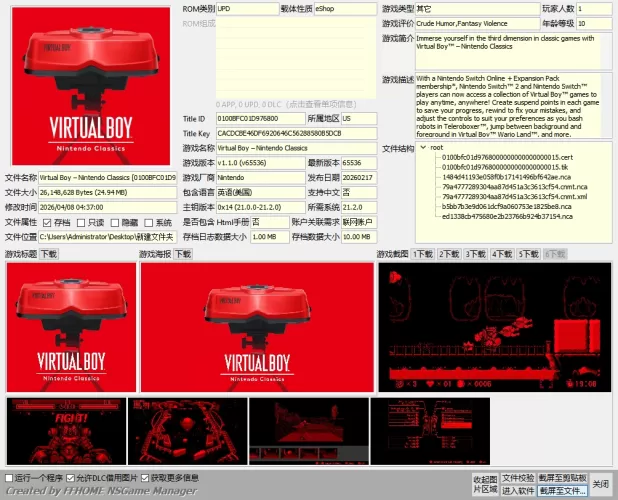Click the 包含语言 language field
Viewport: 618px width, 500px height.
coord(261,192)
